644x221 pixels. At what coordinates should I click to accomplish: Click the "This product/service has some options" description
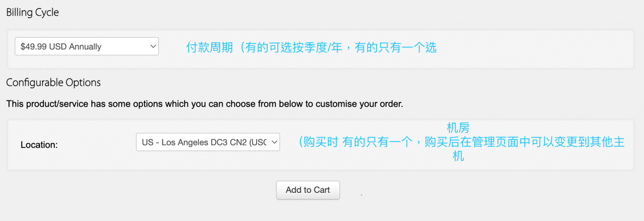pos(204,104)
